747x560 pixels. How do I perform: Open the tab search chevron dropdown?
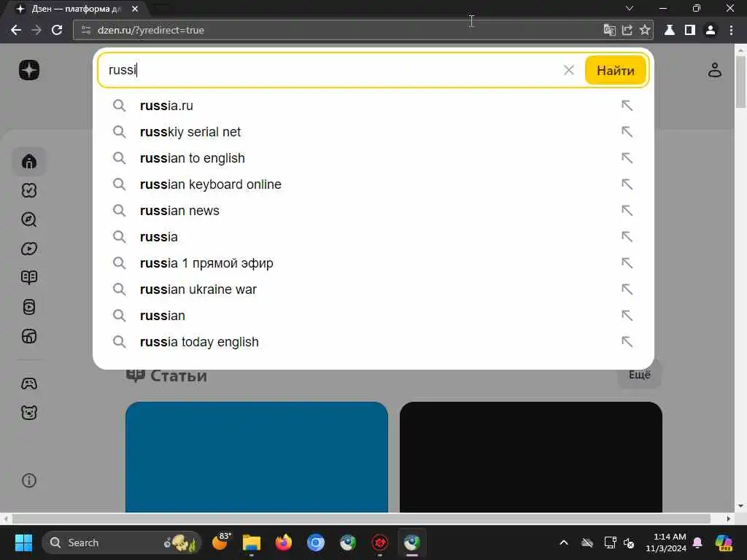630,8
